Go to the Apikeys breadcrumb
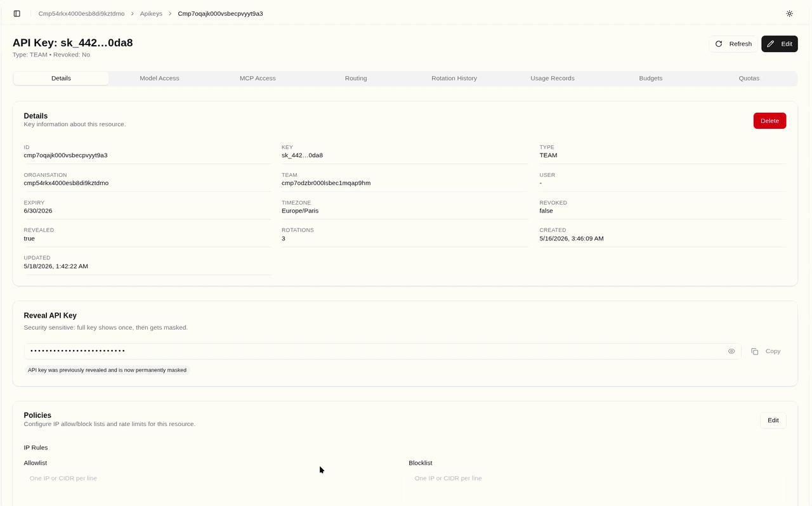The image size is (812, 506). (151, 13)
